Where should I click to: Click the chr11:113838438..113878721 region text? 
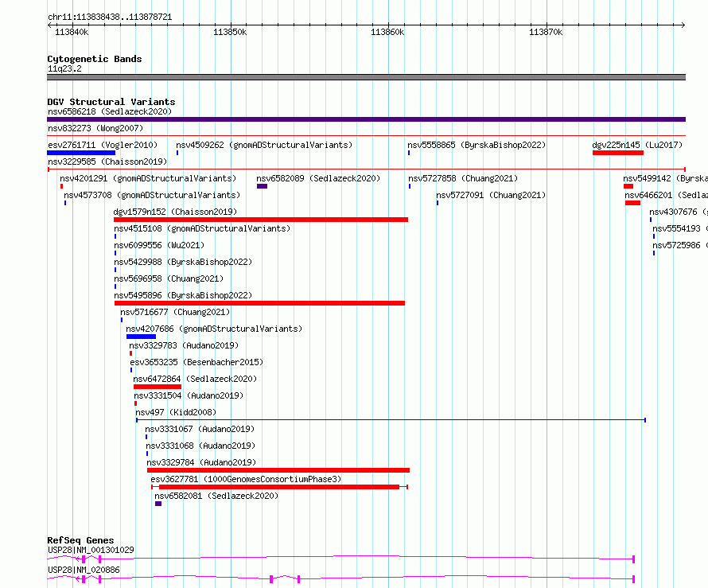coord(110,18)
